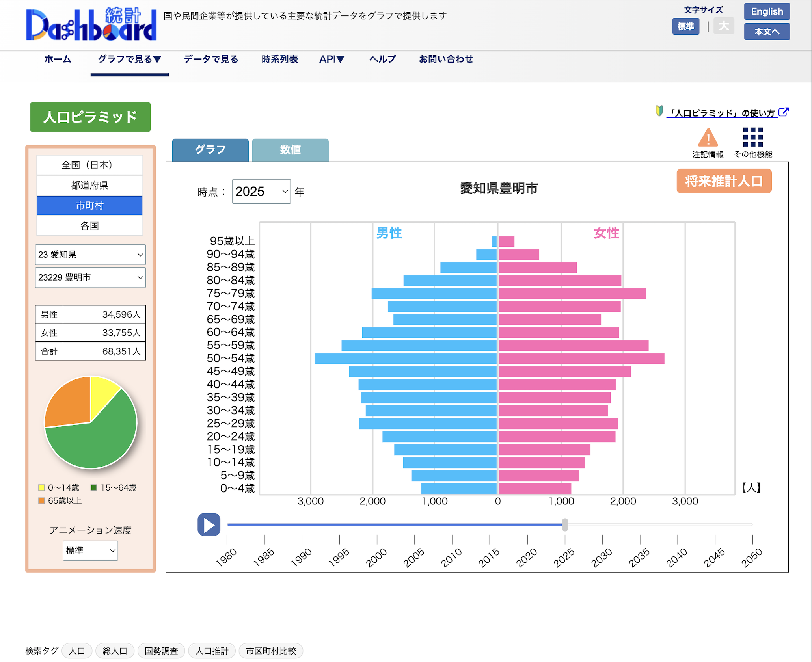Click the beginner mark icon
Viewport: 812px width, 662px height.
click(659, 111)
